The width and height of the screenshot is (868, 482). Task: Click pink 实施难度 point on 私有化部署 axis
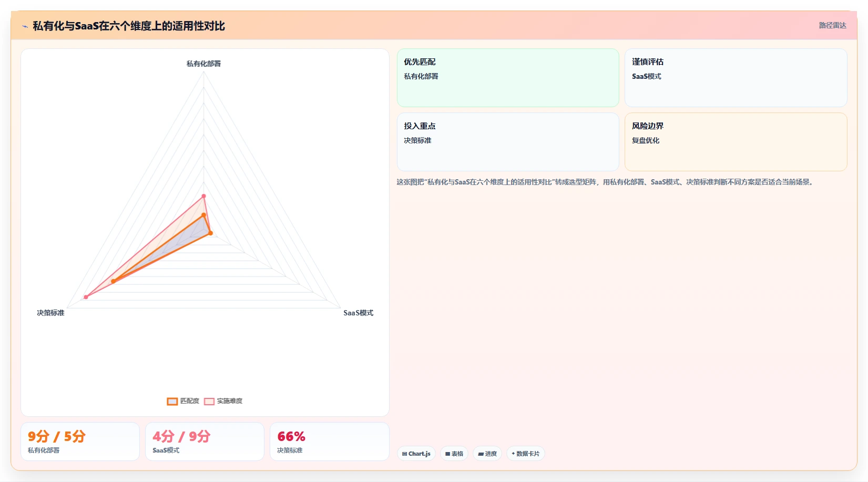coord(204,196)
